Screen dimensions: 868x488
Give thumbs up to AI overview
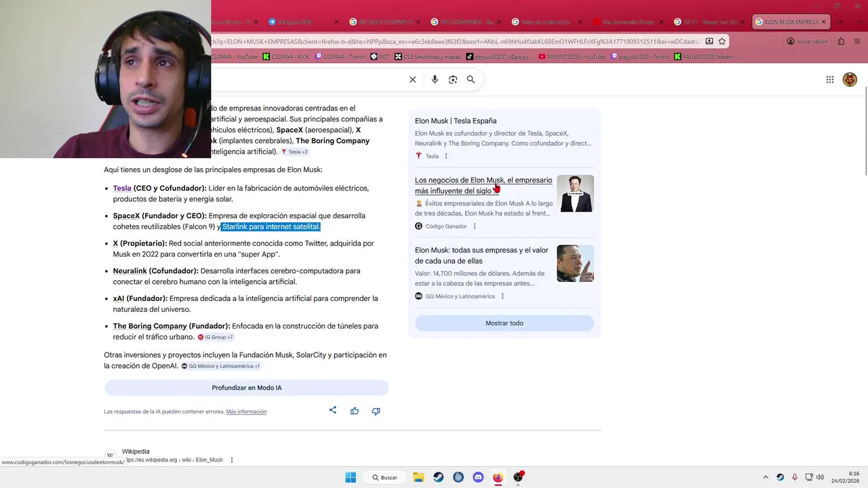pos(354,411)
